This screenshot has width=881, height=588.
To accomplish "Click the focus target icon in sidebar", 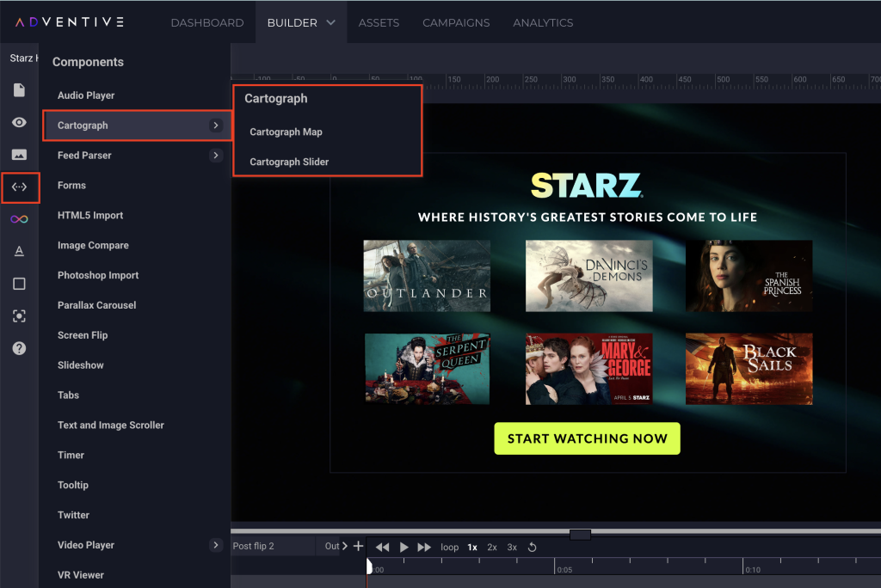I will [x=19, y=315].
